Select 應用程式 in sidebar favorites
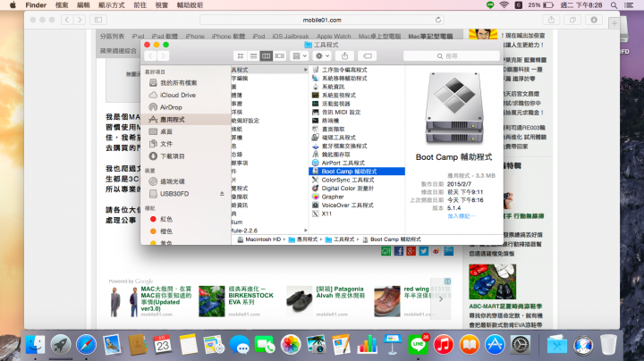 click(x=186, y=120)
